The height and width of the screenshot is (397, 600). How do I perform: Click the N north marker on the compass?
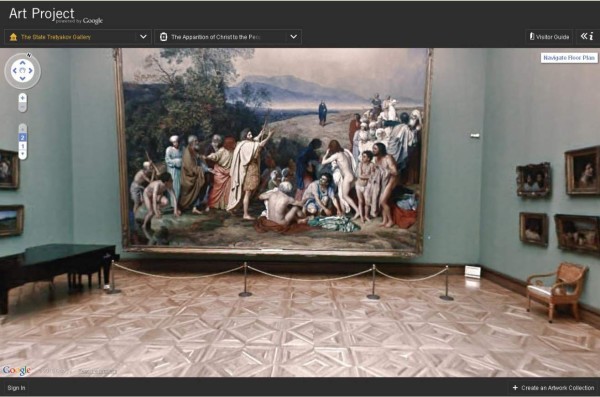pyautogui.click(x=29, y=55)
